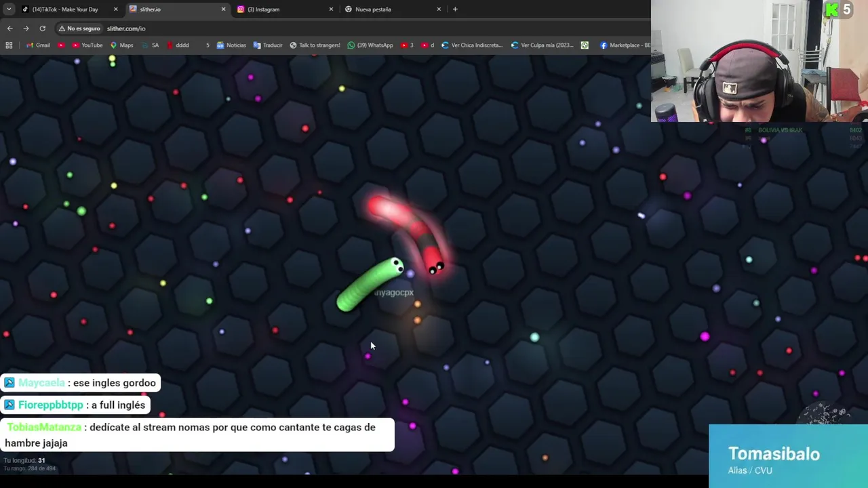
Task: Click the Tomasibalo alias overlay
Action: click(788, 456)
